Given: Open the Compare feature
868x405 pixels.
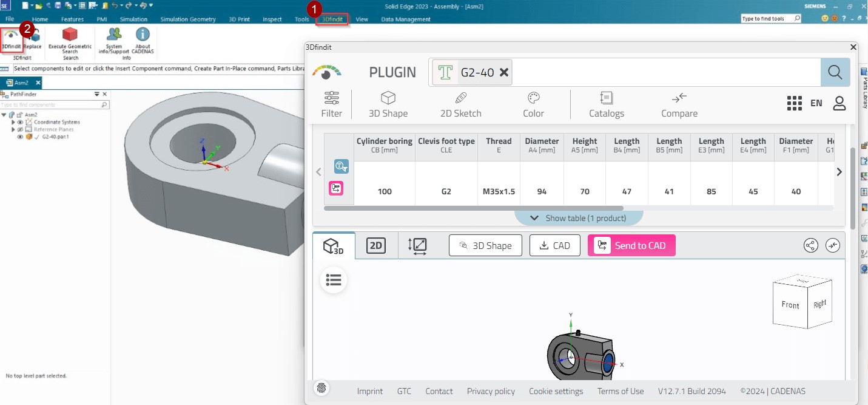Looking at the screenshot, I should click(x=679, y=104).
